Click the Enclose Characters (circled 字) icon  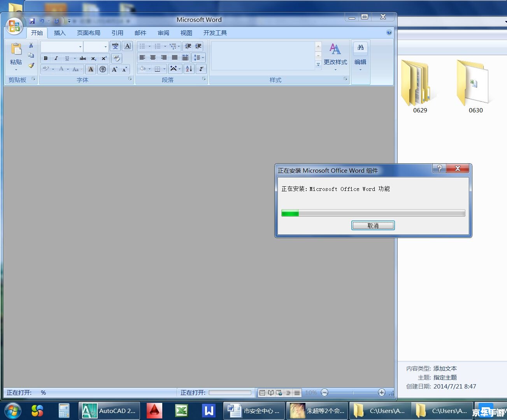pos(103,69)
